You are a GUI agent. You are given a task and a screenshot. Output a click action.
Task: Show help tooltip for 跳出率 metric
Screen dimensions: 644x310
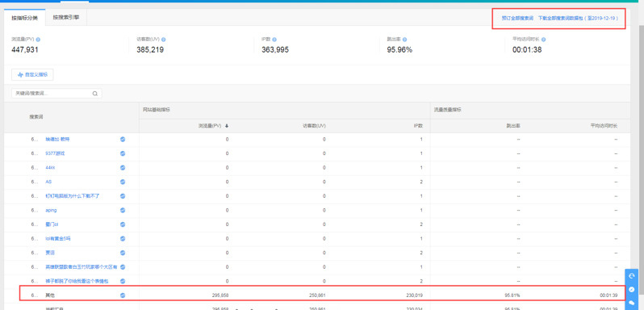(x=404, y=40)
